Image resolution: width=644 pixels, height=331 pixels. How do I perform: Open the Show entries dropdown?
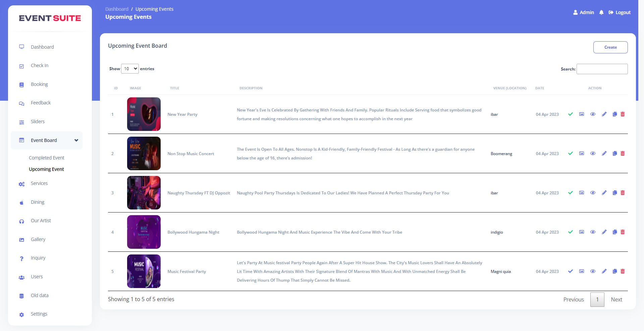tap(130, 69)
